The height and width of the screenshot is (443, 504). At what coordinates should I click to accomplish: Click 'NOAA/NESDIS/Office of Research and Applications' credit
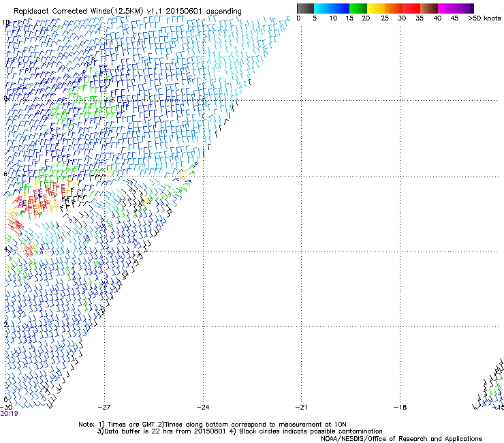click(x=401, y=439)
